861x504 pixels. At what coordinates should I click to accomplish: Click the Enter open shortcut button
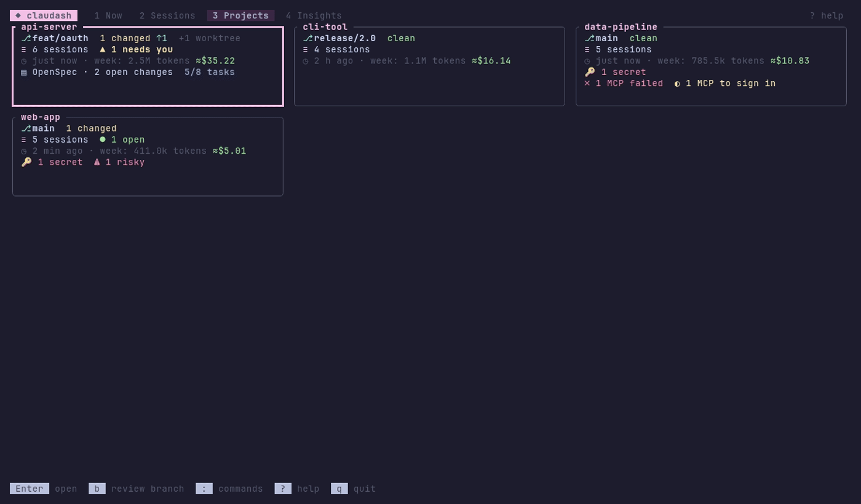click(30, 489)
